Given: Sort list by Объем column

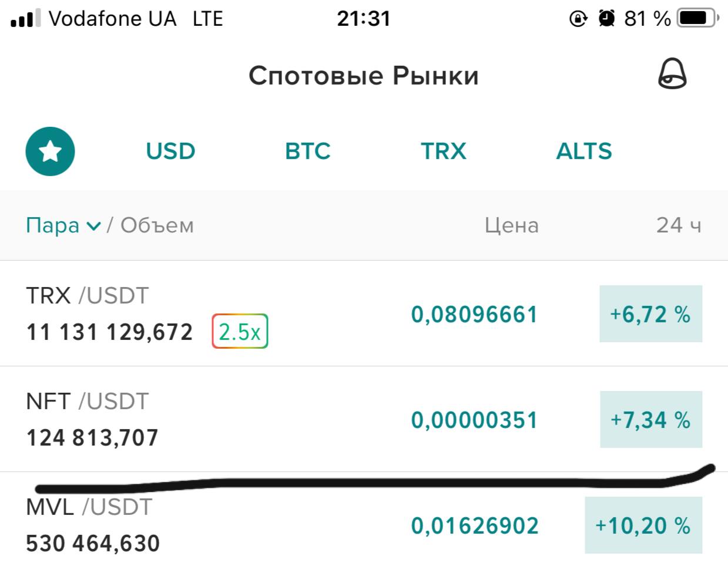Looking at the screenshot, I should pyautogui.click(x=157, y=225).
